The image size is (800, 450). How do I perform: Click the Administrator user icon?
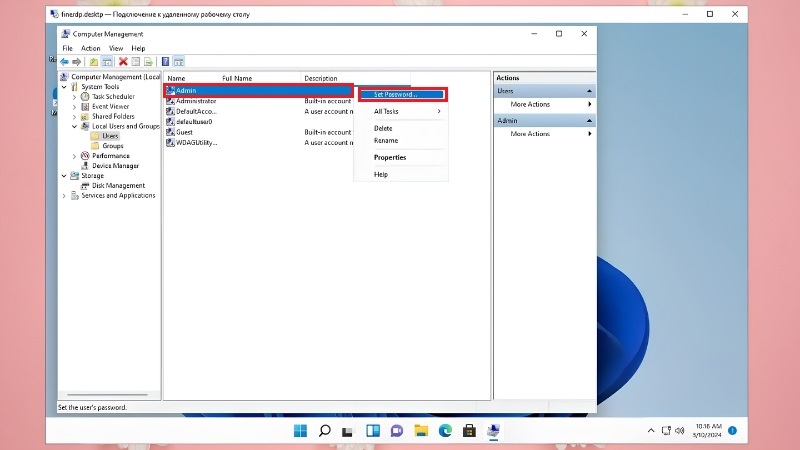point(170,101)
